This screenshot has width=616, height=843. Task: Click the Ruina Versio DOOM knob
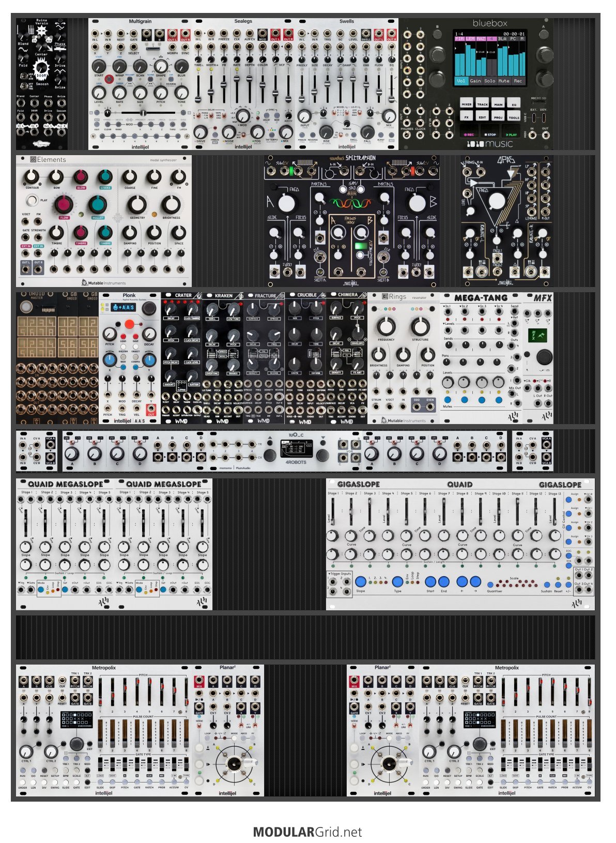pos(41,68)
